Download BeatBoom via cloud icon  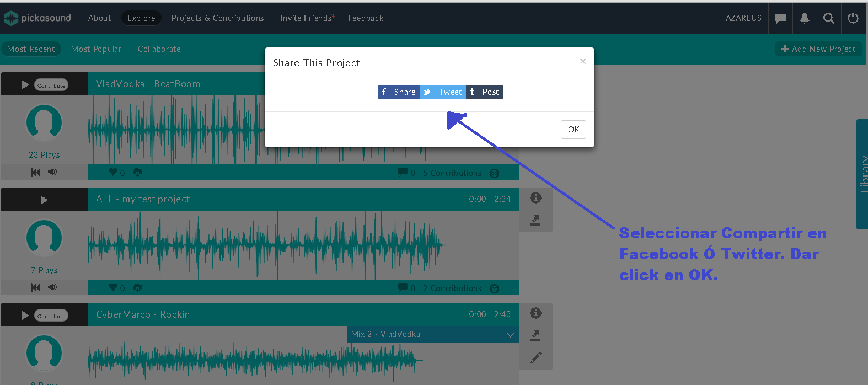[x=138, y=172]
